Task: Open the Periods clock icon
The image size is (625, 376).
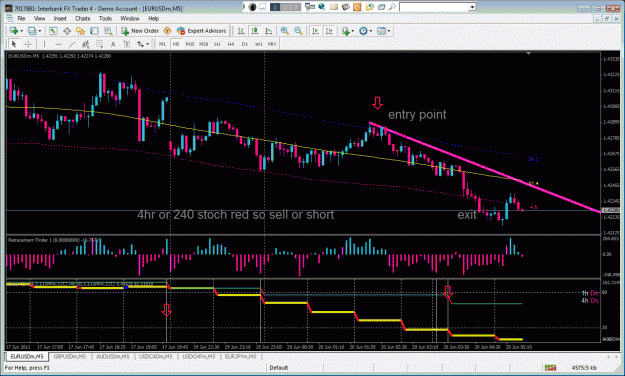Action: coord(363,31)
